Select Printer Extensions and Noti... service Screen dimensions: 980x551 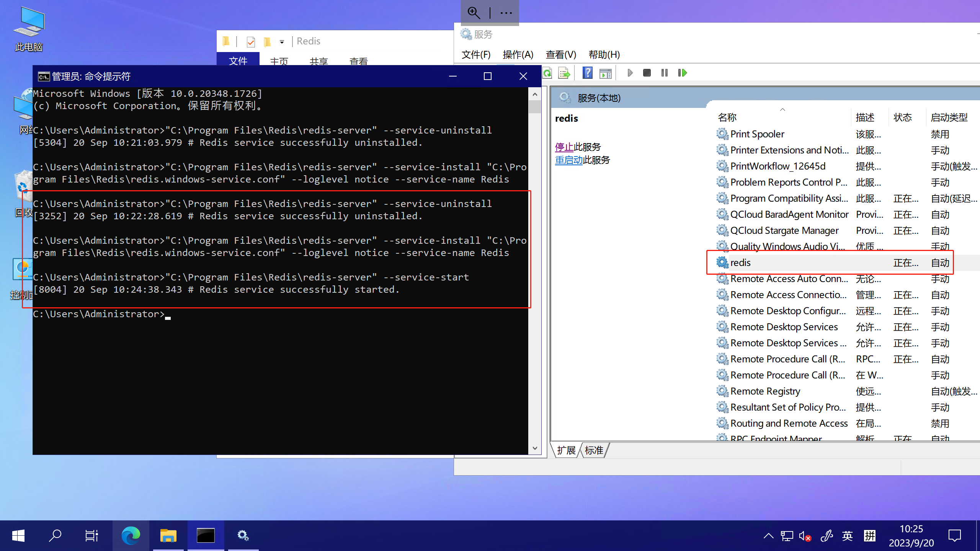(789, 150)
